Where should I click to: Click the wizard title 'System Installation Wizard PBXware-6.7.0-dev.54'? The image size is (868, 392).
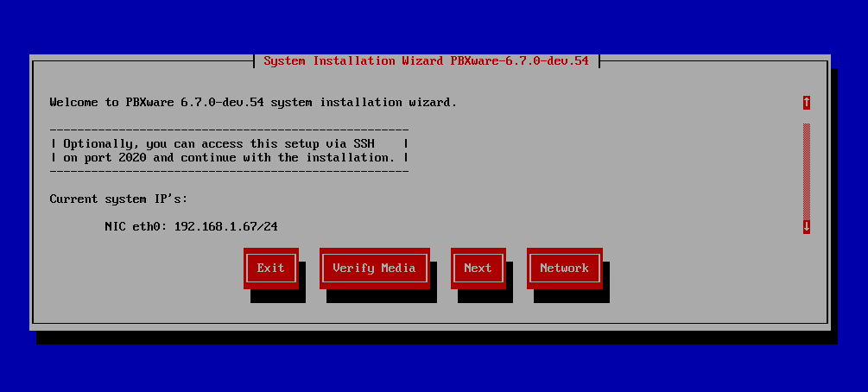click(x=426, y=61)
